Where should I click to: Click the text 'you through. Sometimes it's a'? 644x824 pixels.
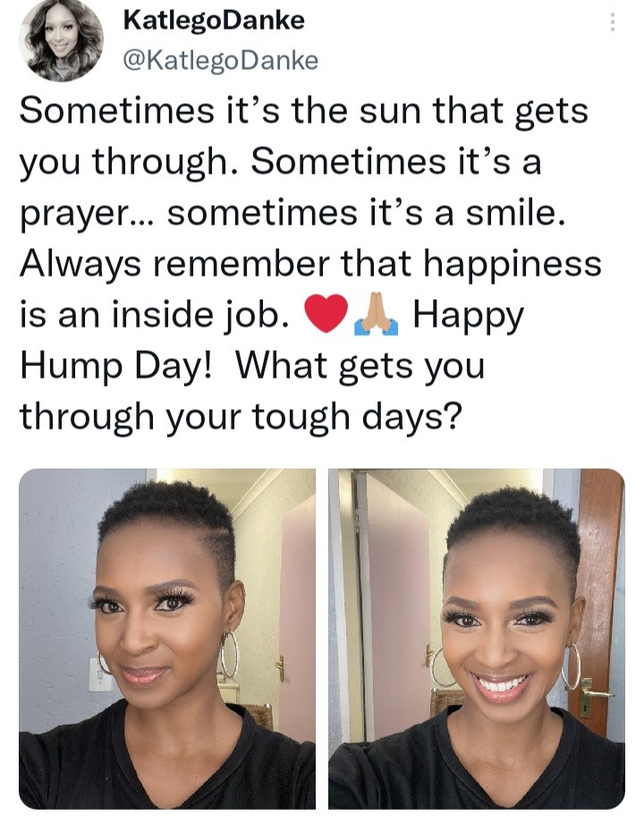281,163
